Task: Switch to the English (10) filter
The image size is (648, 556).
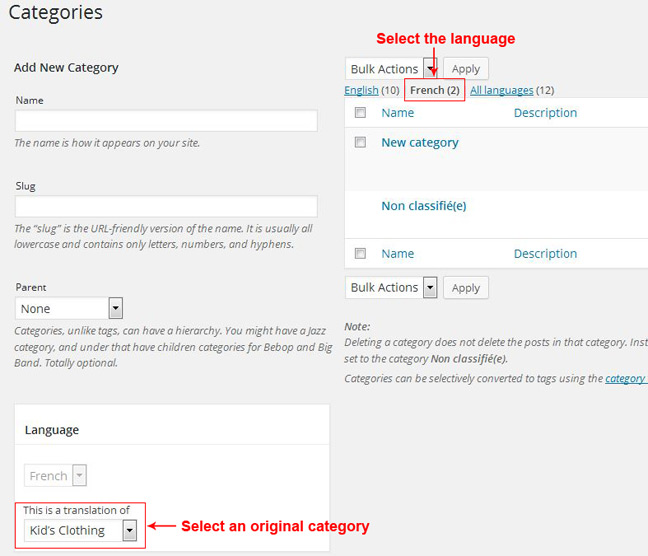Action: [361, 90]
